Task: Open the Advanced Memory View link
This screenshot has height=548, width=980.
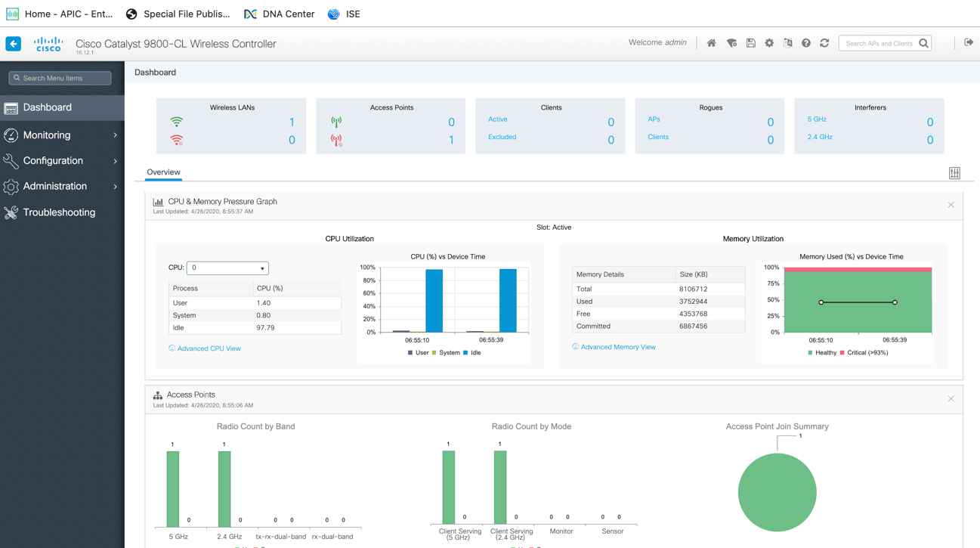Action: (x=617, y=347)
